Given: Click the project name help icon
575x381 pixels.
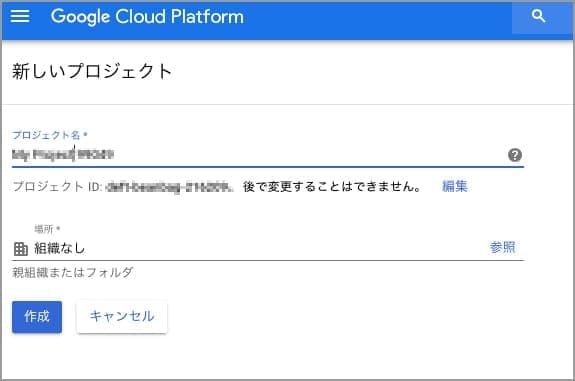Looking at the screenshot, I should click(515, 155).
